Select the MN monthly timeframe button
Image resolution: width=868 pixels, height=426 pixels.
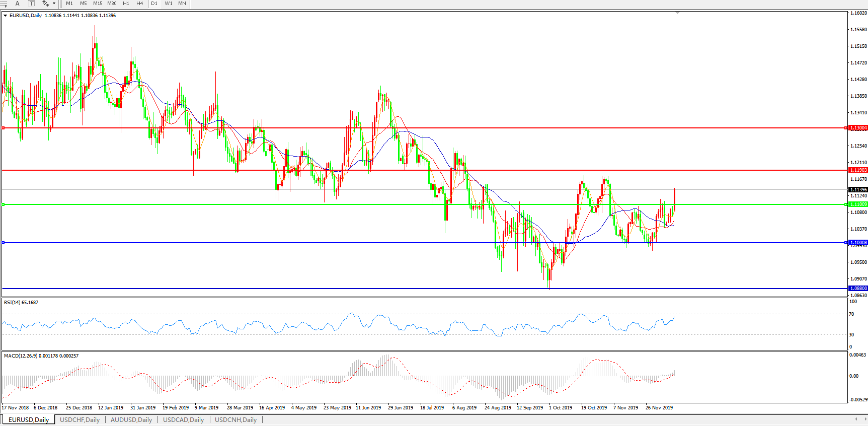pos(182,4)
